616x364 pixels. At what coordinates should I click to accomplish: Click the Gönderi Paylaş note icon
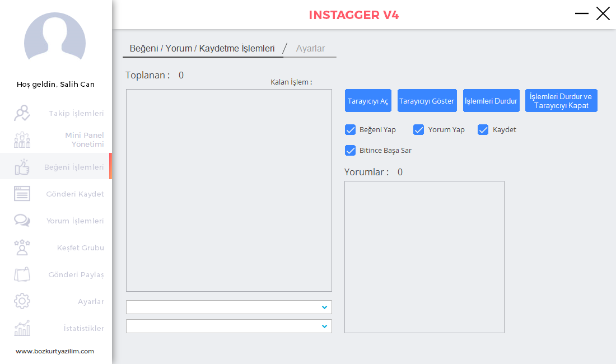(x=22, y=274)
